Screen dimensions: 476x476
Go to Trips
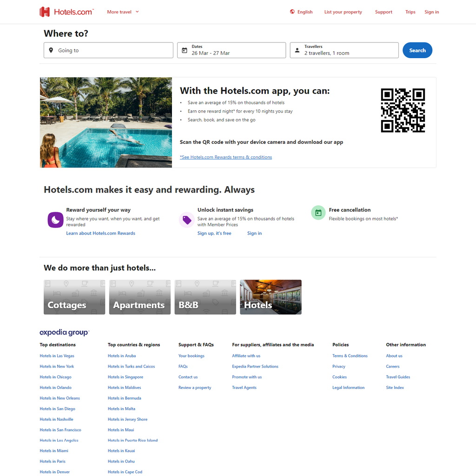pos(410,12)
